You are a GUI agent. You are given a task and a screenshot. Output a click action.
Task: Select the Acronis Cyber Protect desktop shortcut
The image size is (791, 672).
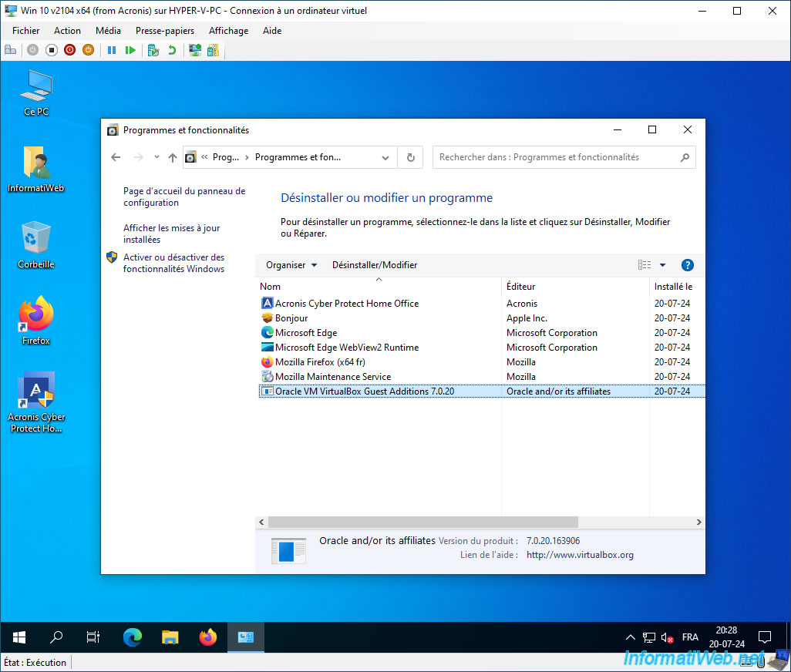click(36, 403)
